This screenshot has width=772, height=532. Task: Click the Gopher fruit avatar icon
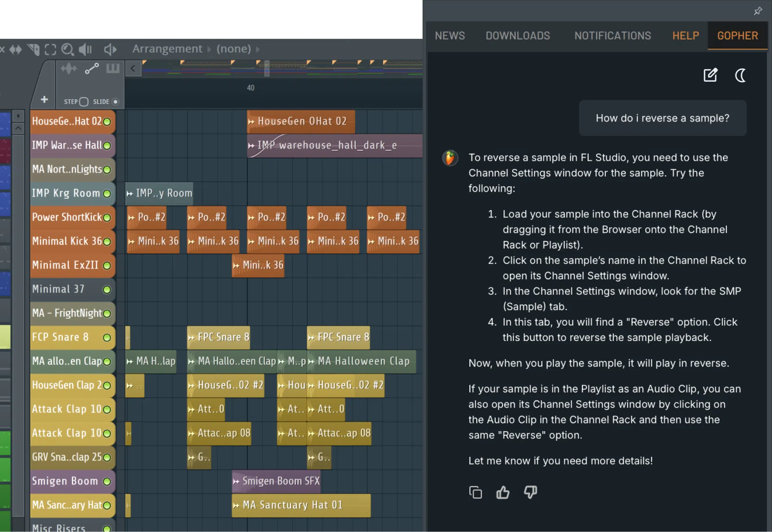pyautogui.click(x=450, y=158)
